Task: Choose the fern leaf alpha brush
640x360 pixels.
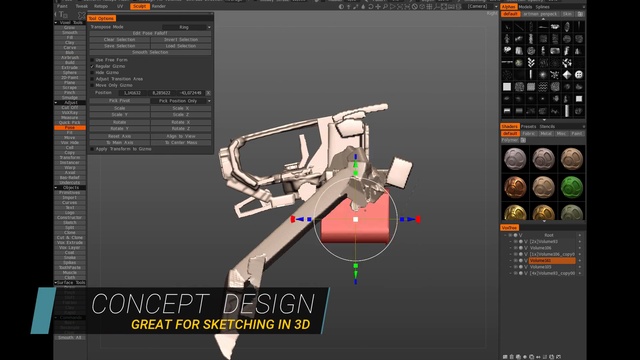Action: [x=531, y=62]
